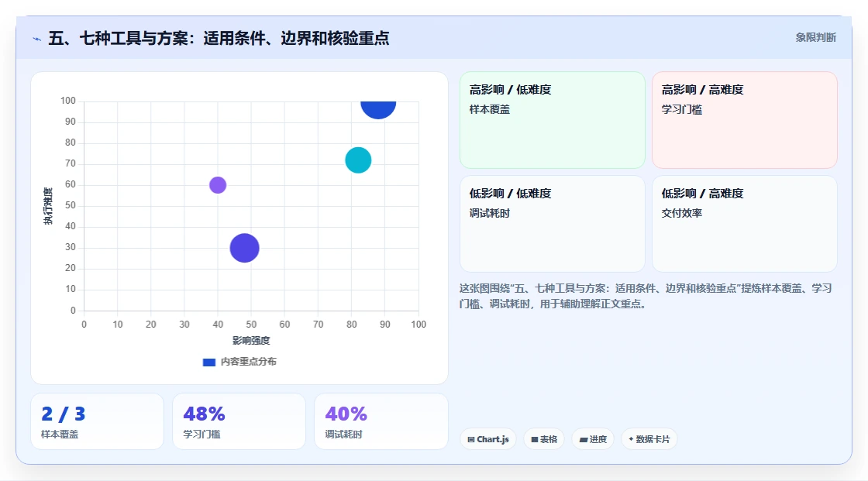Open the 低影响 / 低难度 quadrant card
868x481 pixels.
pyautogui.click(x=553, y=224)
